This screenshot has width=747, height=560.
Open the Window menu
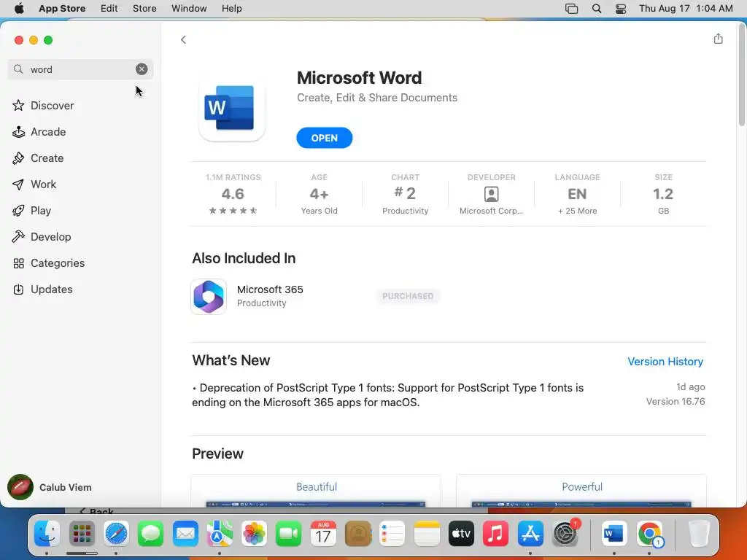pos(189,9)
